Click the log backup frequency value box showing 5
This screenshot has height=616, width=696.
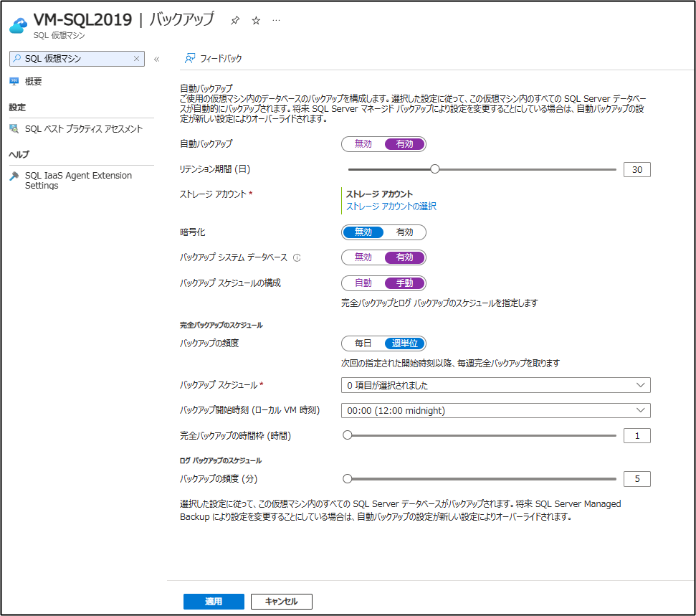637,479
